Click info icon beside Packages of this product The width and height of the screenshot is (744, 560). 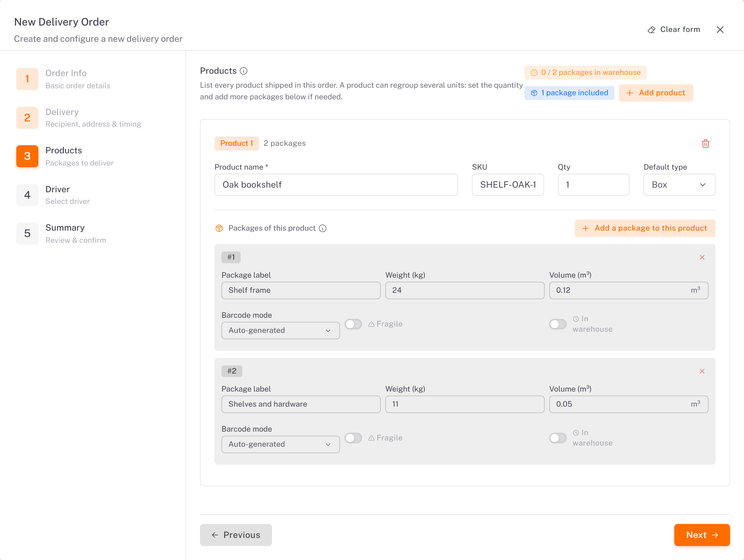pyautogui.click(x=323, y=228)
